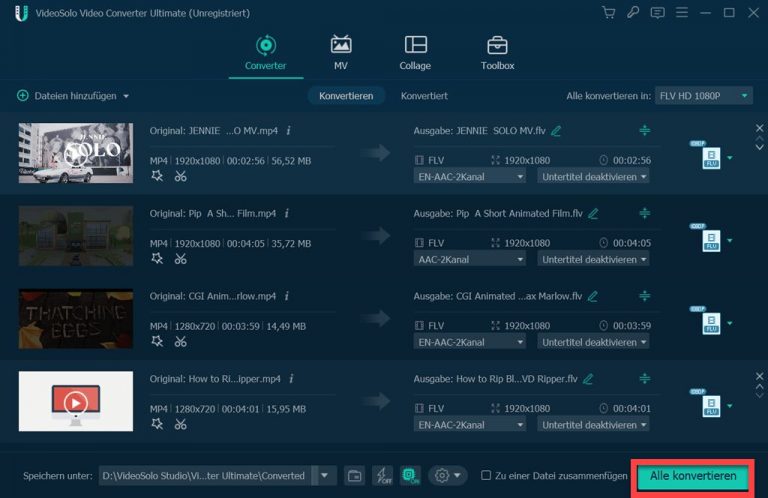Open audio track dropdown for JENNIE SOLO MV
This screenshot has width=768, height=498.
pos(470,177)
